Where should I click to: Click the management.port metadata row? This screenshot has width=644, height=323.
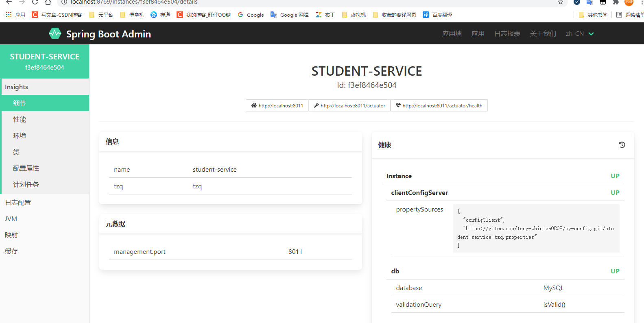(x=230, y=251)
